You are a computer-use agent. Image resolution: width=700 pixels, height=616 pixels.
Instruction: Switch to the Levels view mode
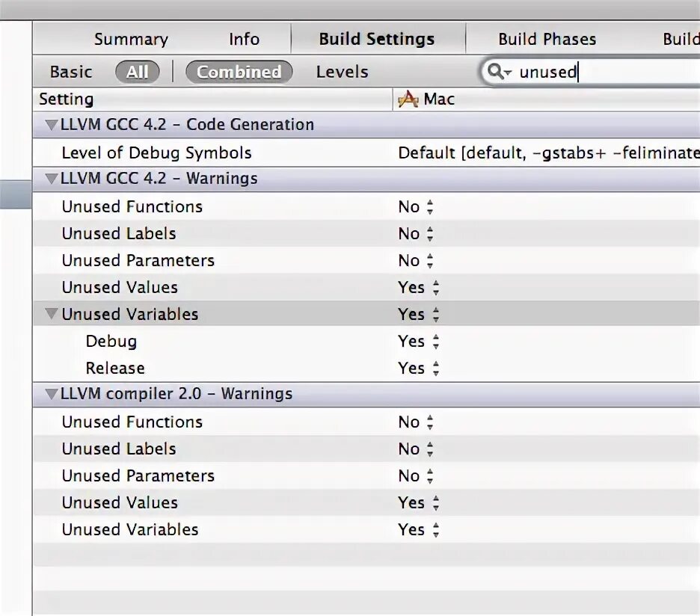[343, 72]
